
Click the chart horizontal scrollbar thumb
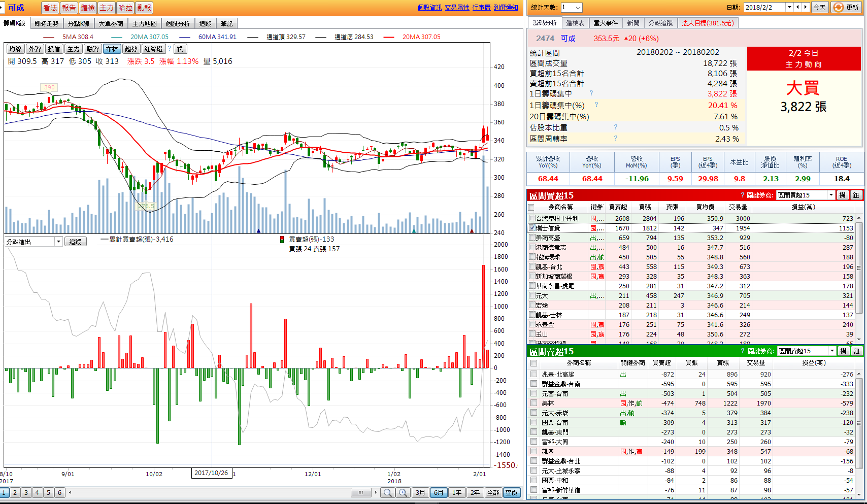(361, 492)
